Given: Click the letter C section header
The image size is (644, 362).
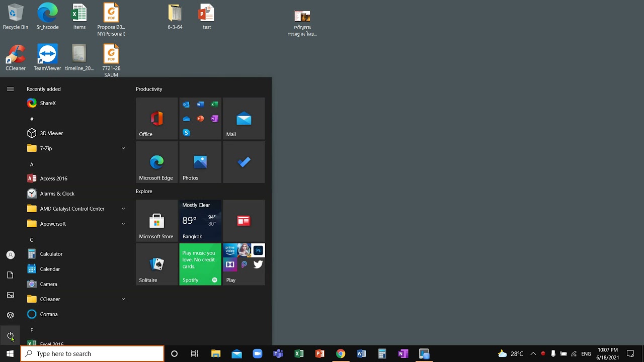Looking at the screenshot, I should click(32, 240).
